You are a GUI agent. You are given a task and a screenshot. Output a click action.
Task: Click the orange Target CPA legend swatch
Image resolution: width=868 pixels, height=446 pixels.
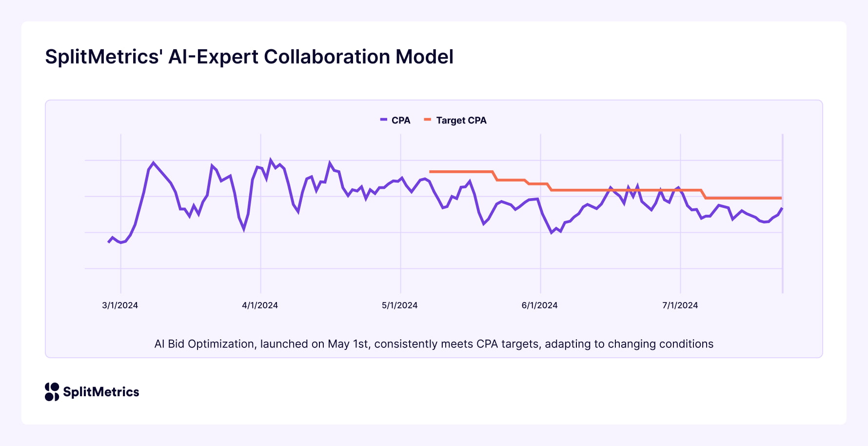tap(428, 120)
